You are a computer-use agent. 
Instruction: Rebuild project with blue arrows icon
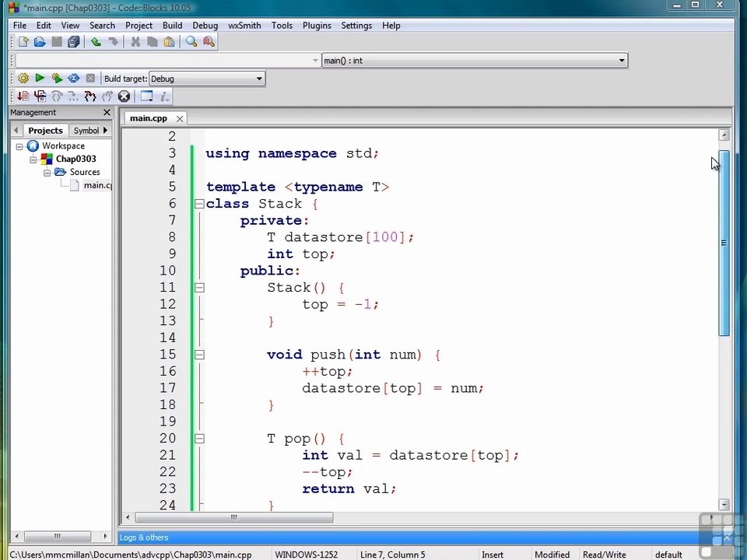pos(74,78)
